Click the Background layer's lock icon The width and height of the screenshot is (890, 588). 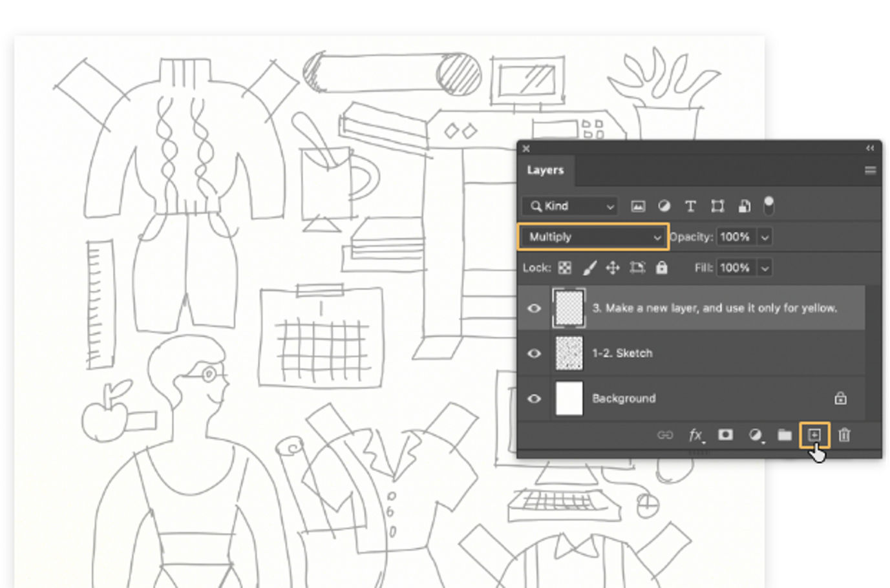click(x=840, y=398)
